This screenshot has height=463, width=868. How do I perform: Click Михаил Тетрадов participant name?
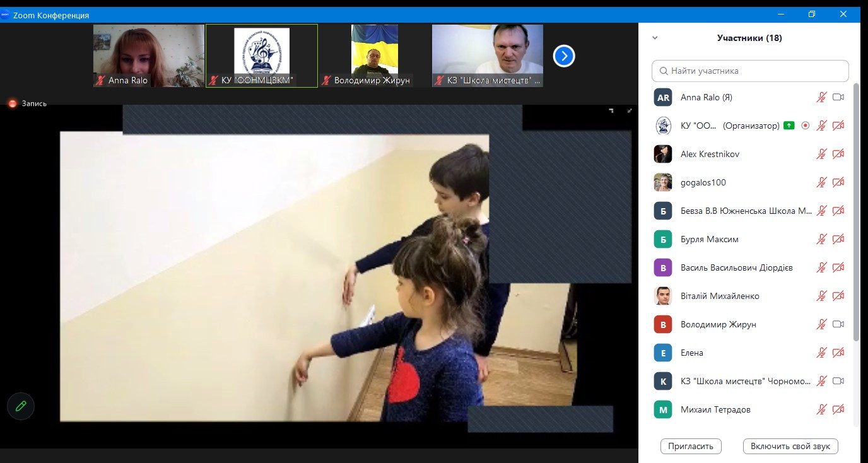coord(715,409)
